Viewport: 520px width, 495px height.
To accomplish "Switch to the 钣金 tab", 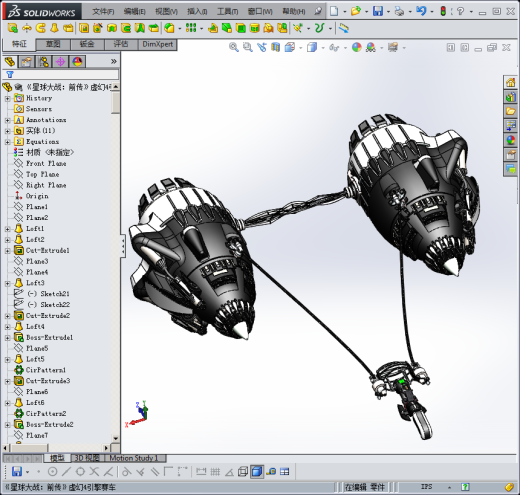I will pyautogui.click(x=87, y=44).
